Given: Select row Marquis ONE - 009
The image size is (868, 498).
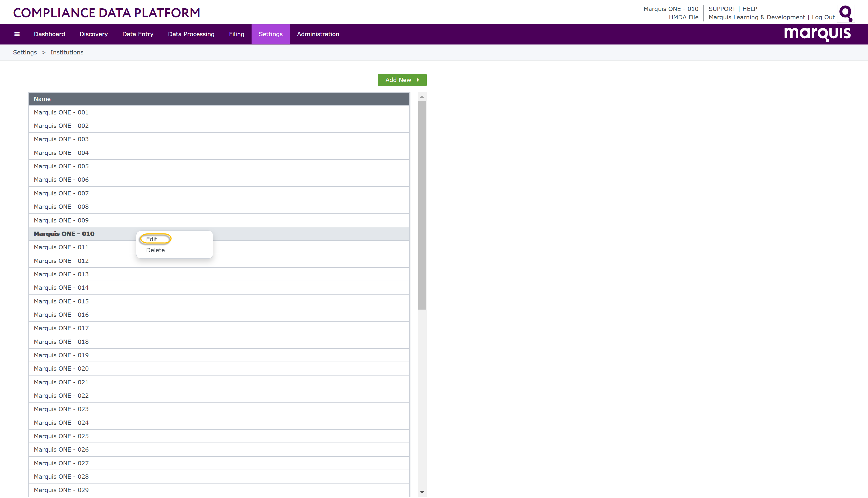Looking at the screenshot, I should pyautogui.click(x=219, y=220).
